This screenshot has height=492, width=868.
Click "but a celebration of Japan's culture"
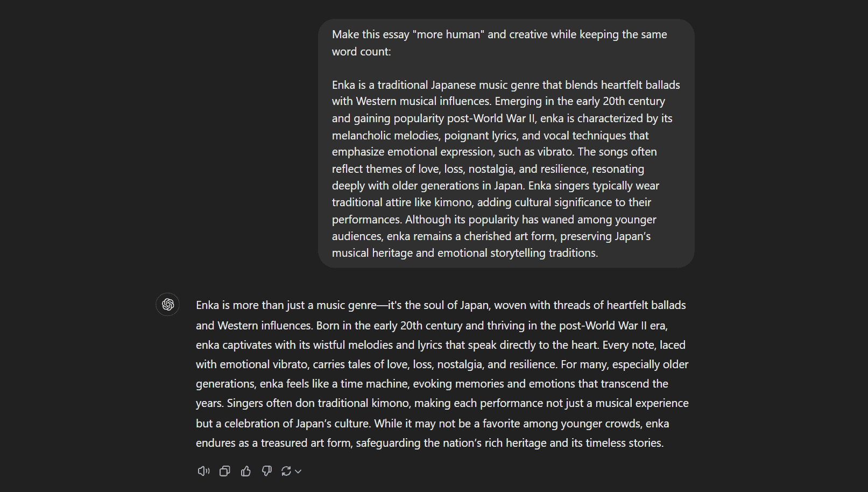[283, 424]
